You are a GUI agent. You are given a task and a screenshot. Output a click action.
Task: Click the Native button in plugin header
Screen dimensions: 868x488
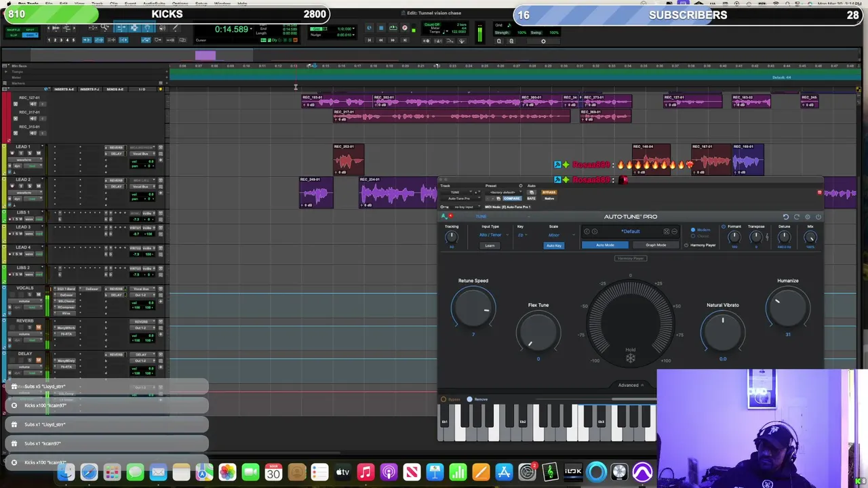click(549, 199)
